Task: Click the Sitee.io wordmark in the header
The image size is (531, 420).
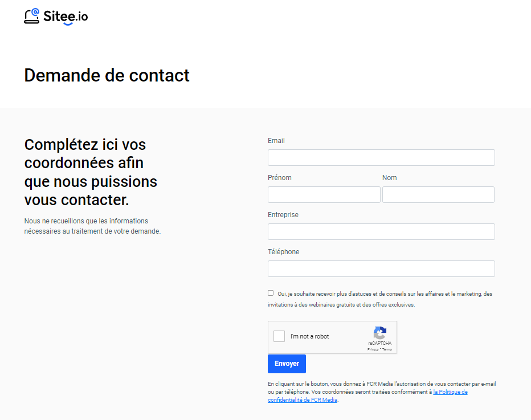Action: point(66,17)
